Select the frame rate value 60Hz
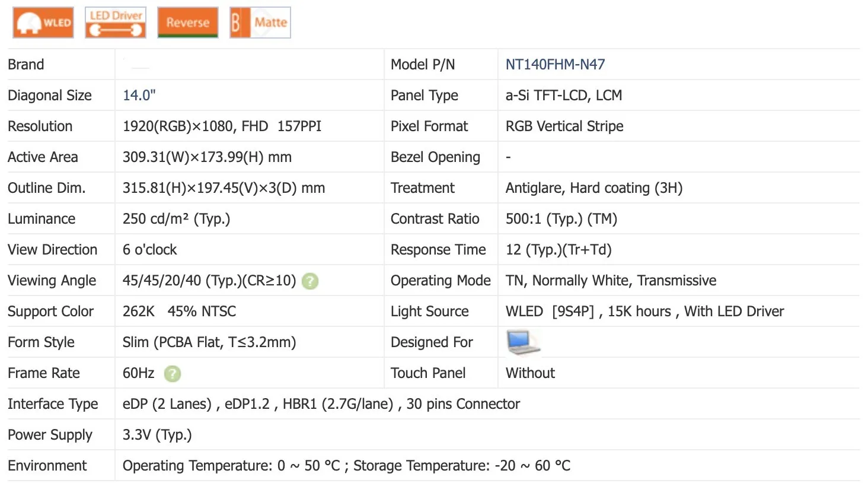The image size is (868, 483). pos(138,373)
